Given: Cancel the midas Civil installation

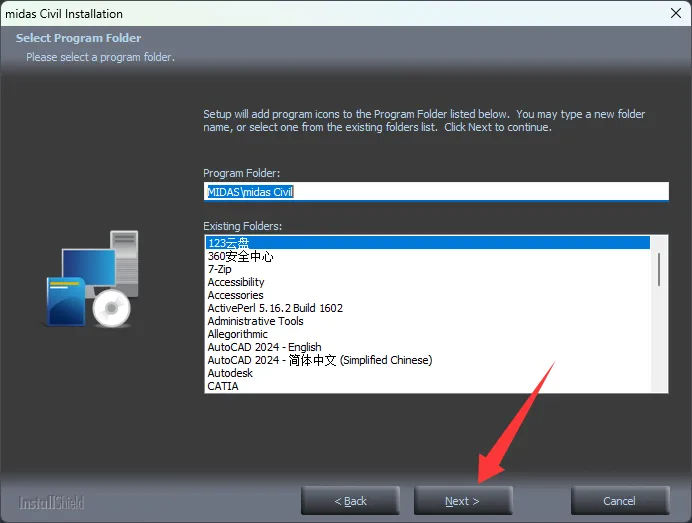Looking at the screenshot, I should coord(620,500).
